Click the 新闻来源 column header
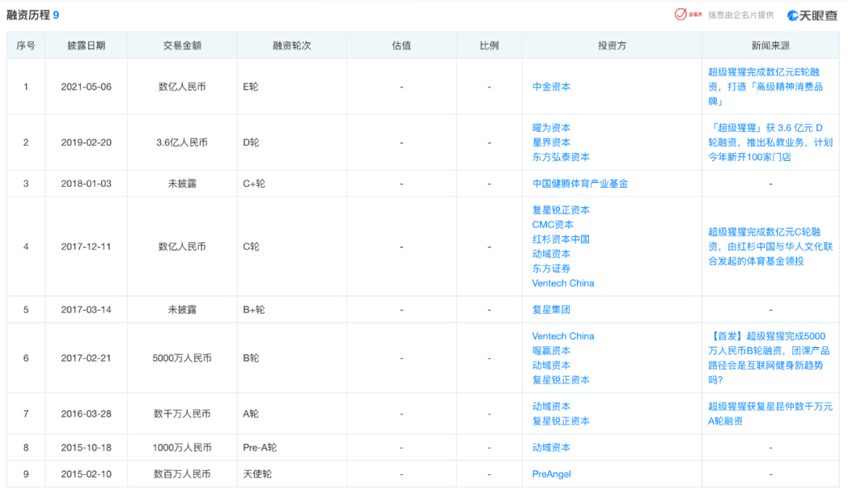This screenshot has height=504, width=848. (x=770, y=46)
